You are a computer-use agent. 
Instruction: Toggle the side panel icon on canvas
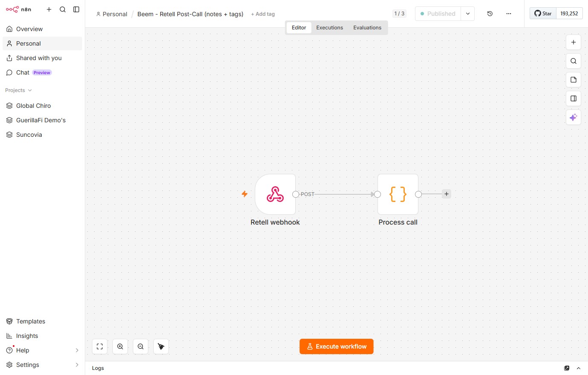[x=574, y=98]
